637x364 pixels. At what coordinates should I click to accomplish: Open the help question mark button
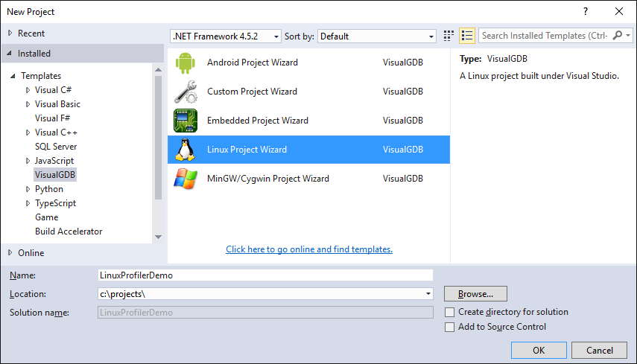(x=586, y=11)
